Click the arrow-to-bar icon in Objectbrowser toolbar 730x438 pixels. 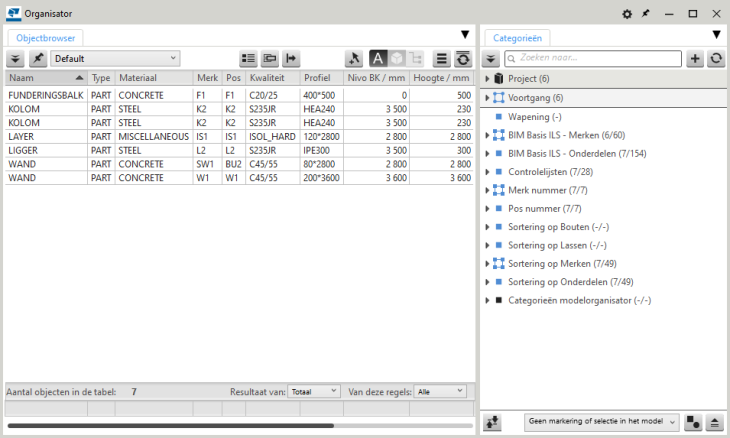(291, 59)
